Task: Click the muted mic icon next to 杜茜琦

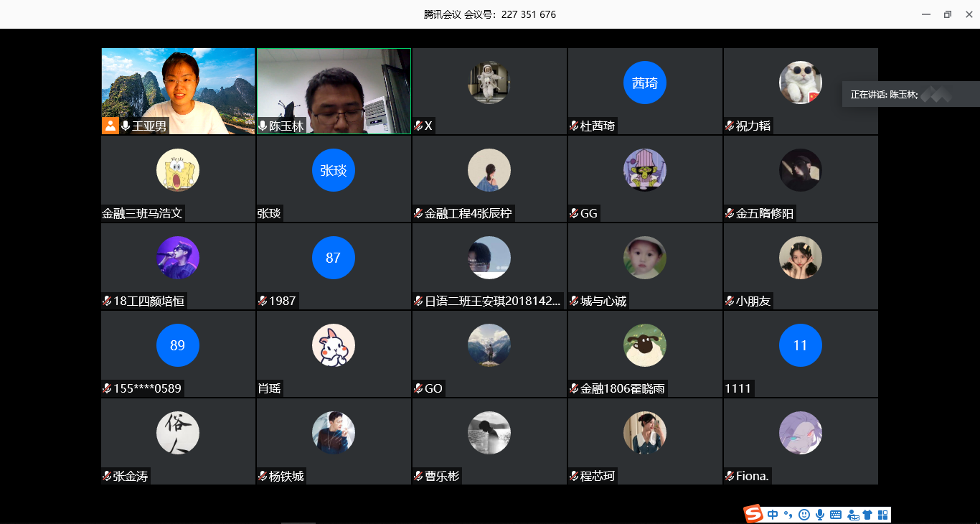Action: pos(574,126)
